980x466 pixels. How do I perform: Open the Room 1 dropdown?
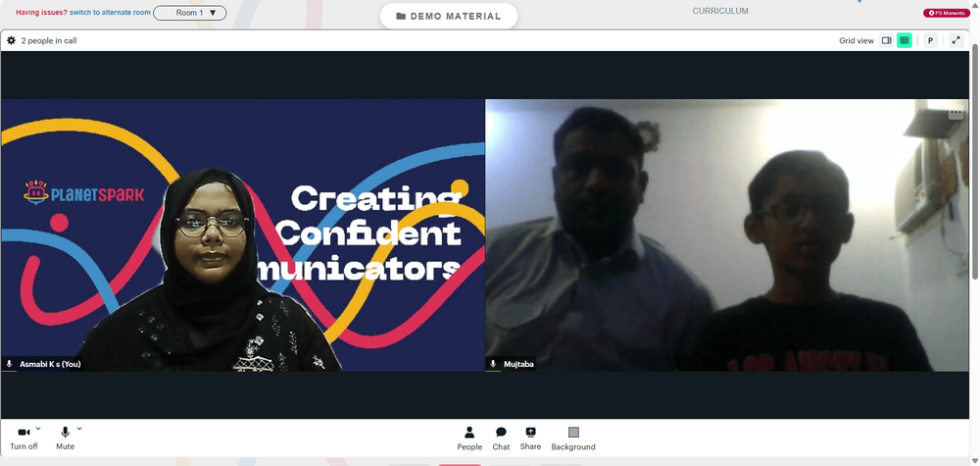(189, 13)
